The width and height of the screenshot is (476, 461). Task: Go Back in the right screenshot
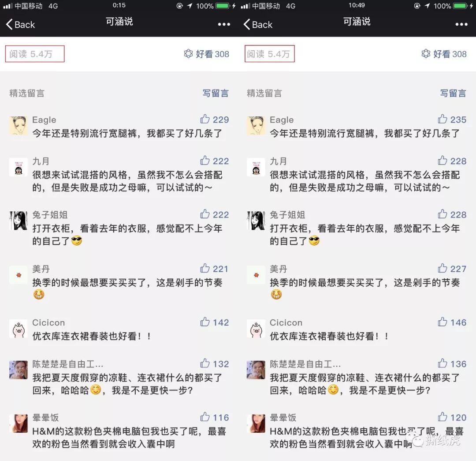pyautogui.click(x=258, y=24)
